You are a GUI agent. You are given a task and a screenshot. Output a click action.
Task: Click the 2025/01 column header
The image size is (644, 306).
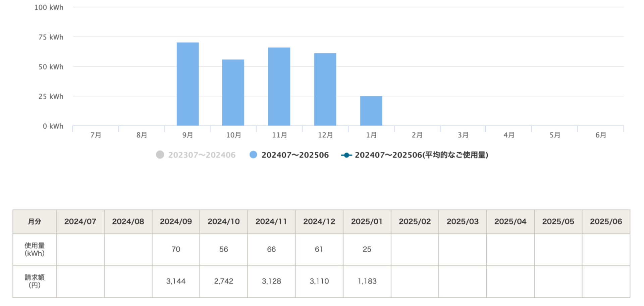[367, 222]
